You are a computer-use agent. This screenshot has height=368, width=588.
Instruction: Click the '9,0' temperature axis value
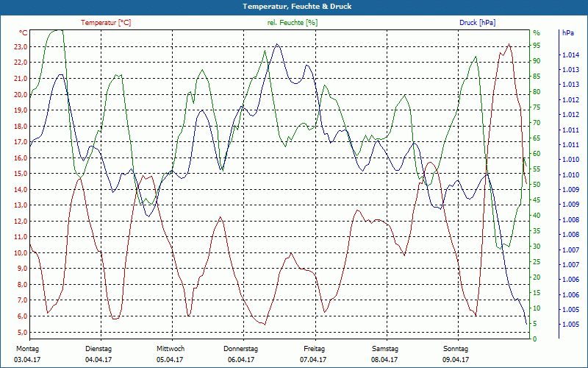pos(22,269)
